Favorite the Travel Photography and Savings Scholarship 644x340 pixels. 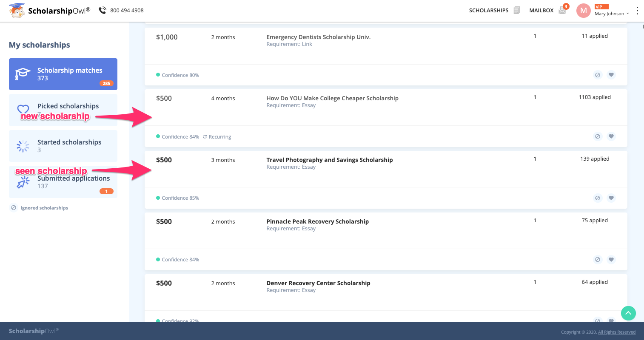pos(611,198)
